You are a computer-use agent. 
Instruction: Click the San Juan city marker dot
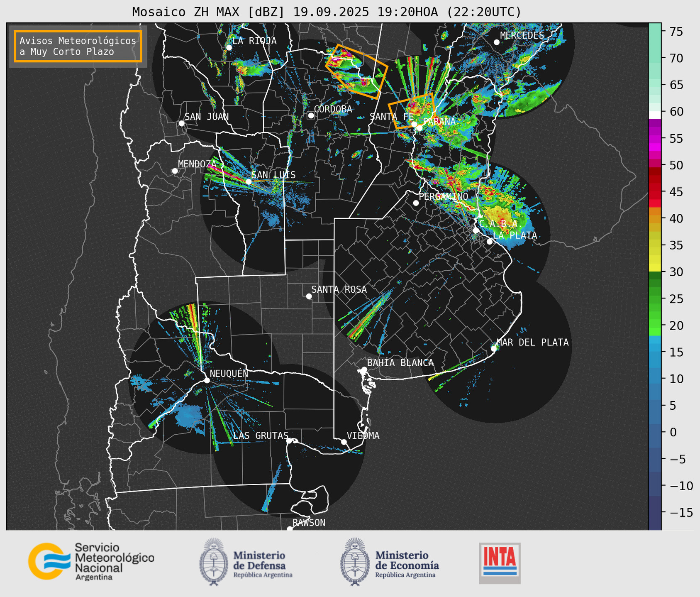181,123
